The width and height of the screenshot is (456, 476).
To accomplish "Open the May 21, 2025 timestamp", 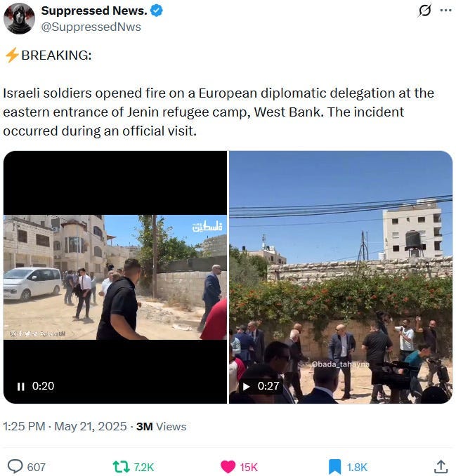I will pos(90,426).
